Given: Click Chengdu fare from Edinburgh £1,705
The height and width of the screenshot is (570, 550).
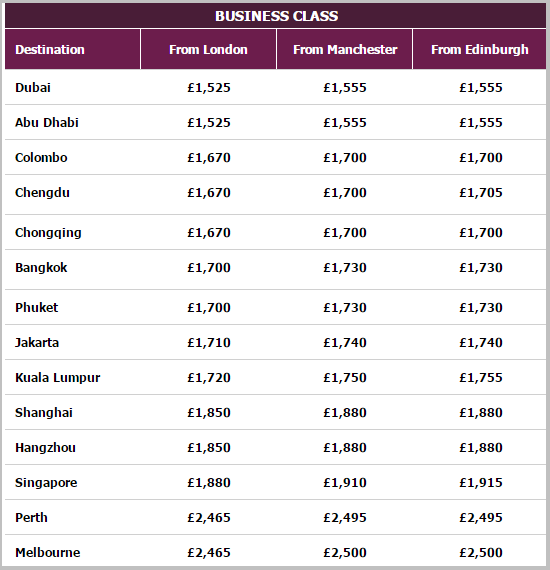Looking at the screenshot, I should [481, 193].
